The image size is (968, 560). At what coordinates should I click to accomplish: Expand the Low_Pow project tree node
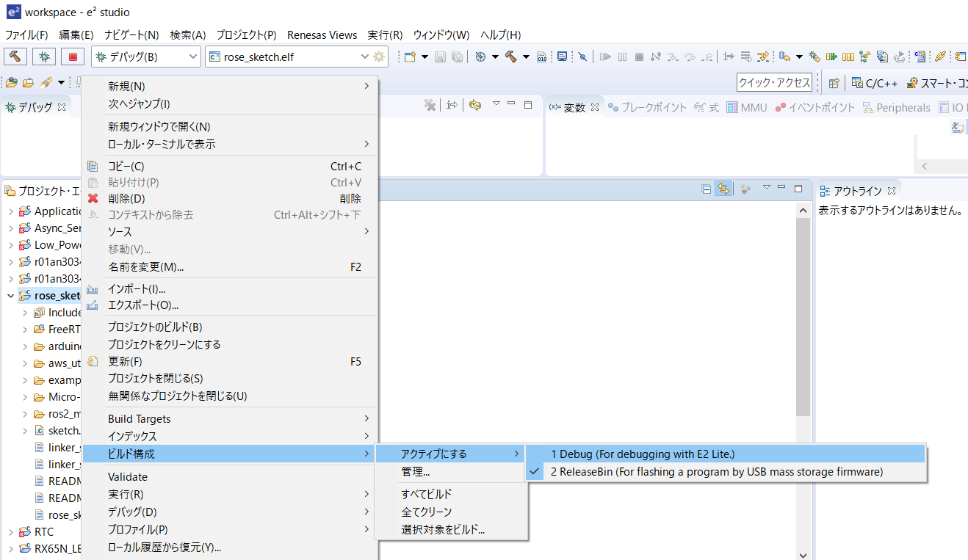coord(10,244)
